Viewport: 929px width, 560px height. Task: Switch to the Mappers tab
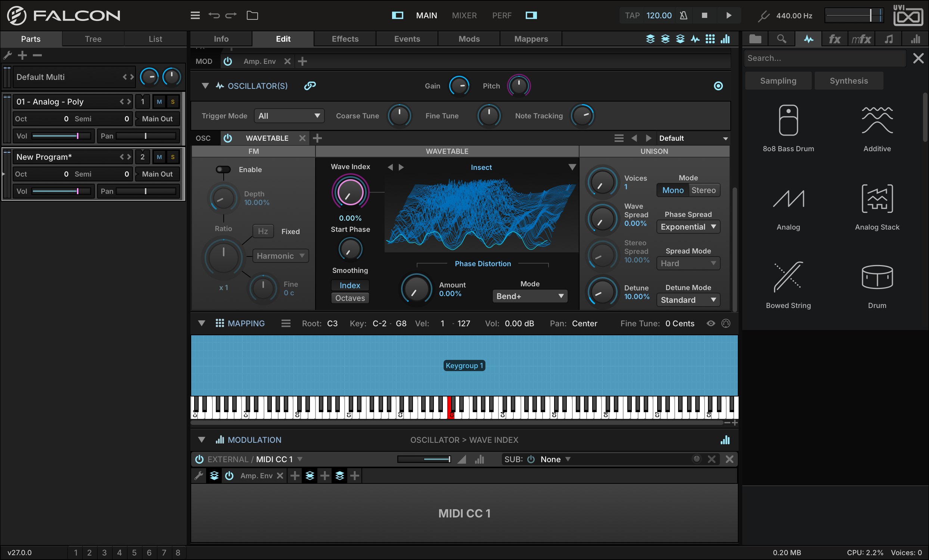pyautogui.click(x=531, y=39)
